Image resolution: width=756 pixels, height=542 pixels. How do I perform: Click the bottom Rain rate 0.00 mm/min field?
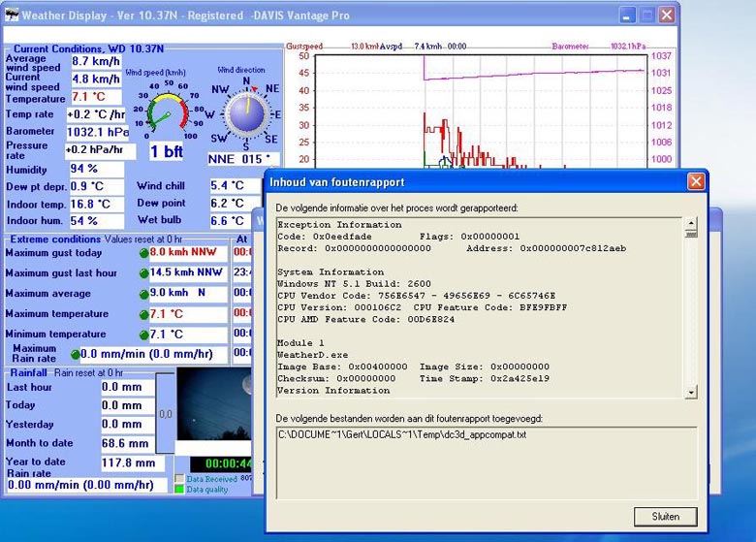(x=87, y=485)
